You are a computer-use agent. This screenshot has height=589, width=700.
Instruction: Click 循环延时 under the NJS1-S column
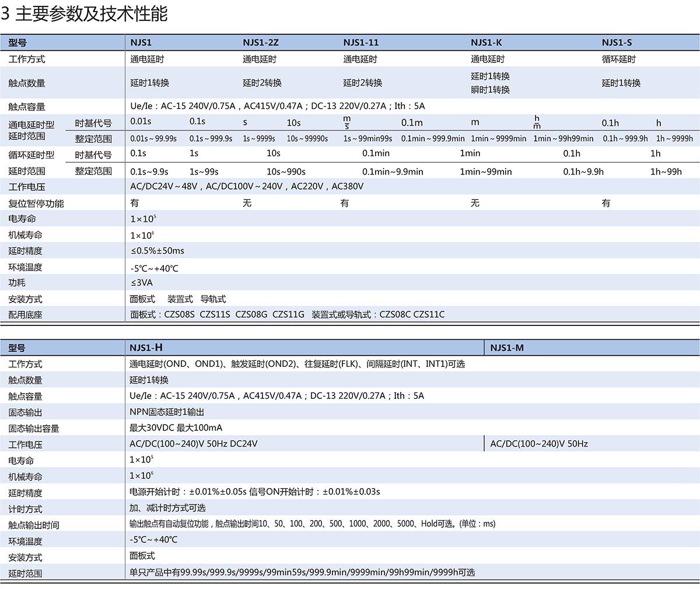618,59
